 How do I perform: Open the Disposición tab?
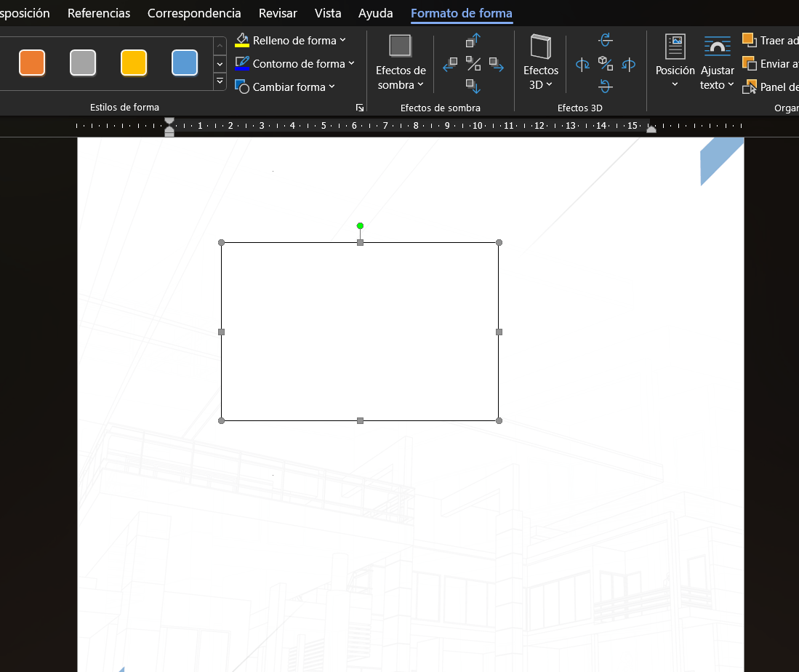pos(25,13)
